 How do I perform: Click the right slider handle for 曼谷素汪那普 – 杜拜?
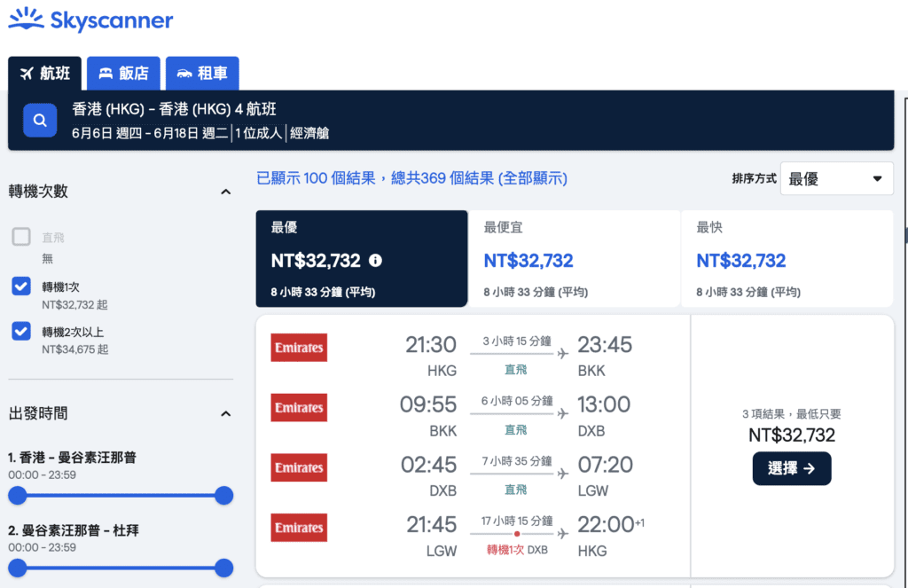tap(224, 568)
